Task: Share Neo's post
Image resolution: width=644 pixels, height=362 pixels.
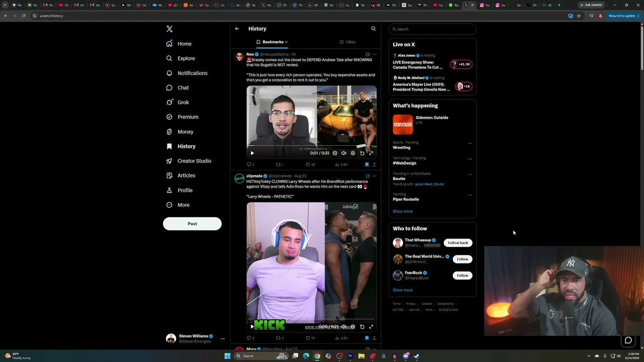Action: tap(374, 164)
